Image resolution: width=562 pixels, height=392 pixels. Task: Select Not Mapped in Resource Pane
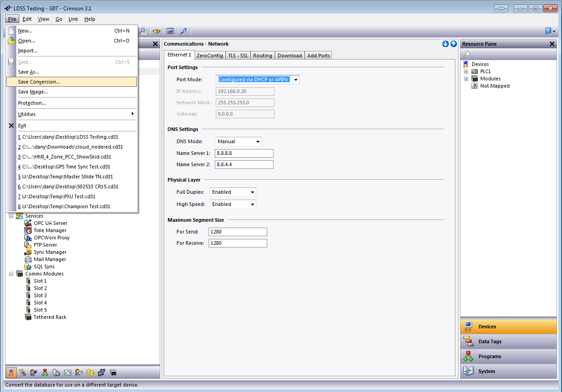(x=495, y=86)
